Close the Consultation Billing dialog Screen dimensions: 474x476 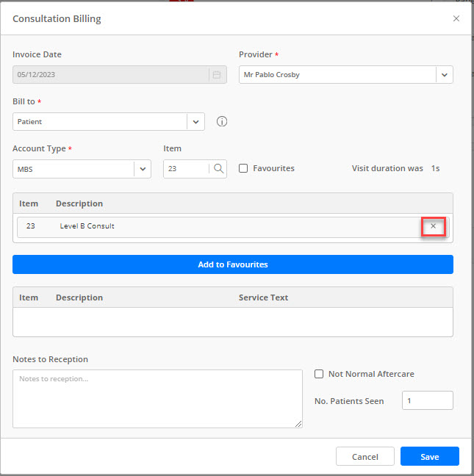[456, 18]
